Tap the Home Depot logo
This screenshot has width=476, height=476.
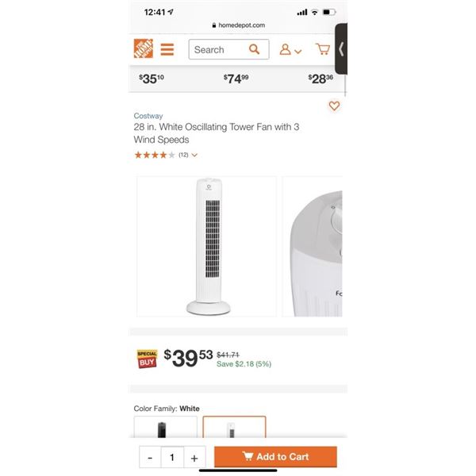(144, 48)
